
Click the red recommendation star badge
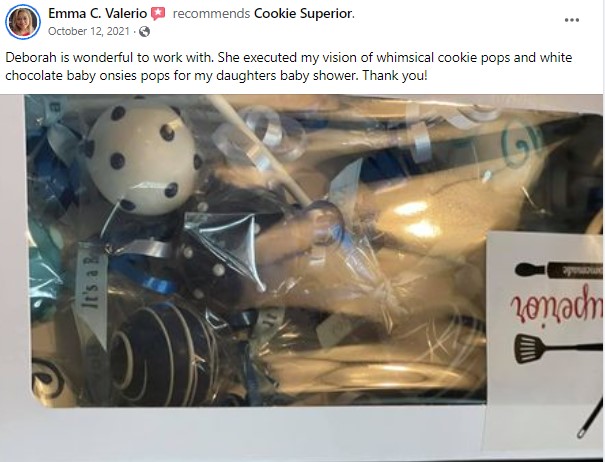tap(158, 14)
